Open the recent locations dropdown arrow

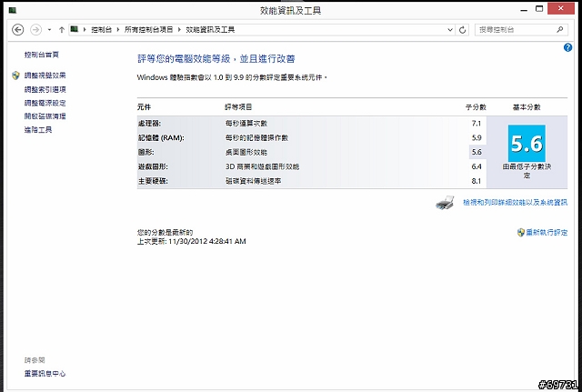click(x=49, y=30)
